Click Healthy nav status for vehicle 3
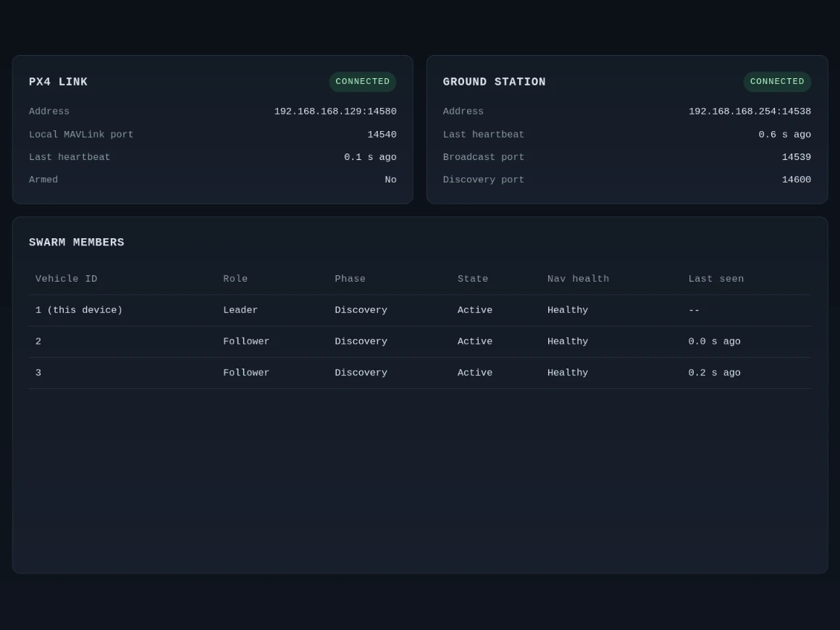Image resolution: width=840 pixels, height=630 pixels. (x=568, y=372)
